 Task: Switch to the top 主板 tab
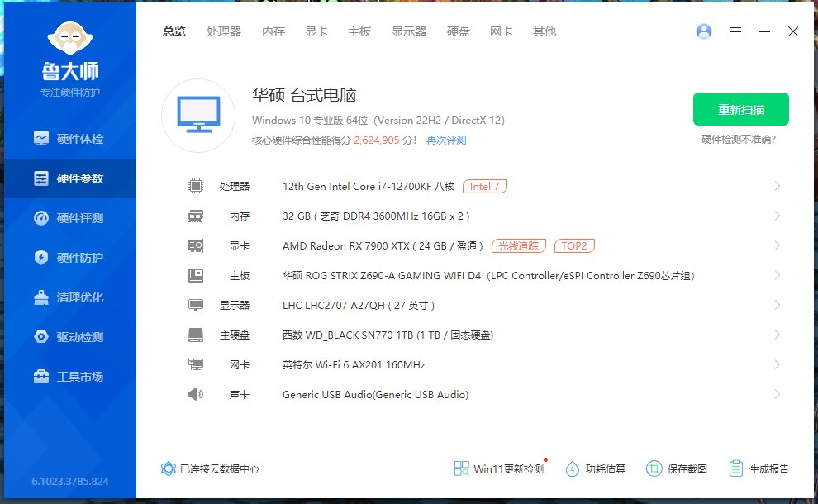(x=359, y=32)
